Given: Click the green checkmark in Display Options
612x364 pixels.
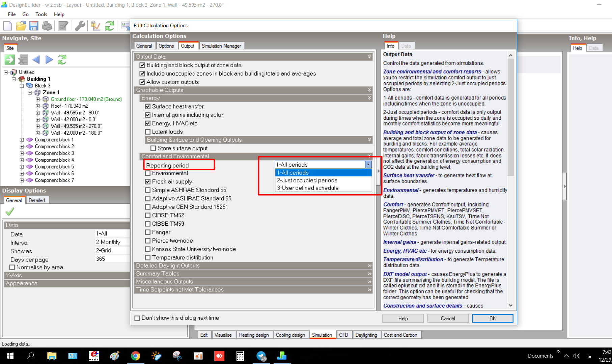Looking at the screenshot, I should (x=10, y=212).
